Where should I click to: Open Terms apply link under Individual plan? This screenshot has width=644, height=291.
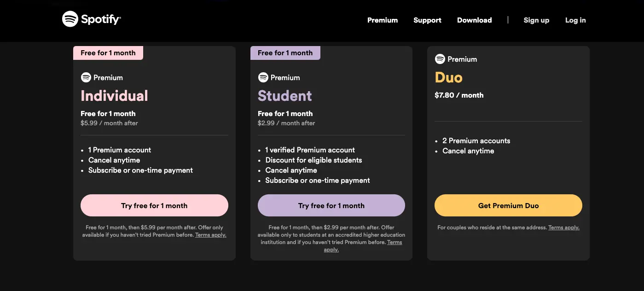click(211, 235)
